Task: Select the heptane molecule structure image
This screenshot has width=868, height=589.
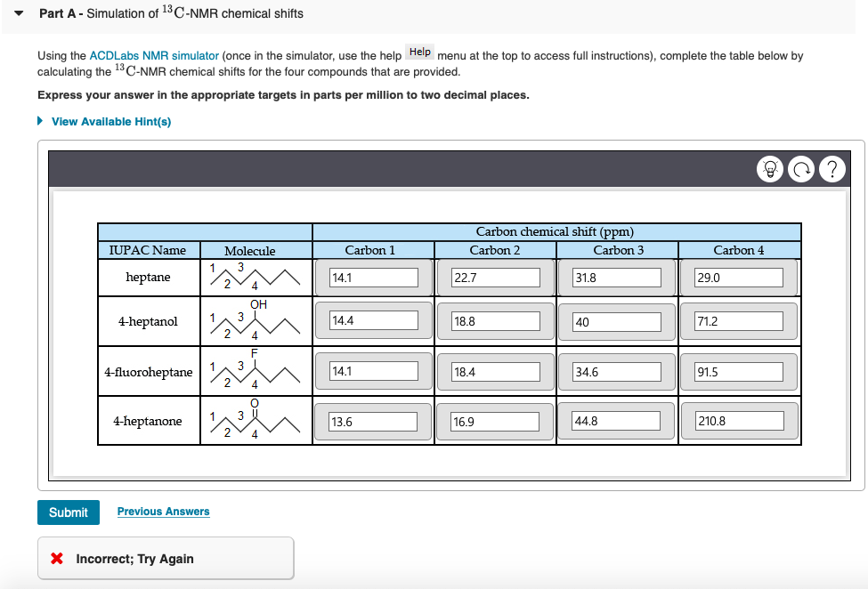Action: [x=256, y=277]
